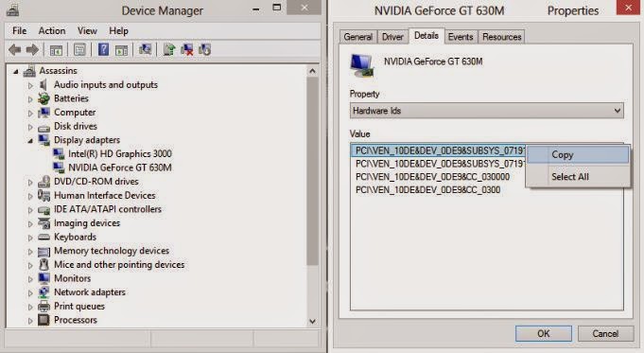
Task: Click the Device Manager title bar icon
Action: point(12,9)
